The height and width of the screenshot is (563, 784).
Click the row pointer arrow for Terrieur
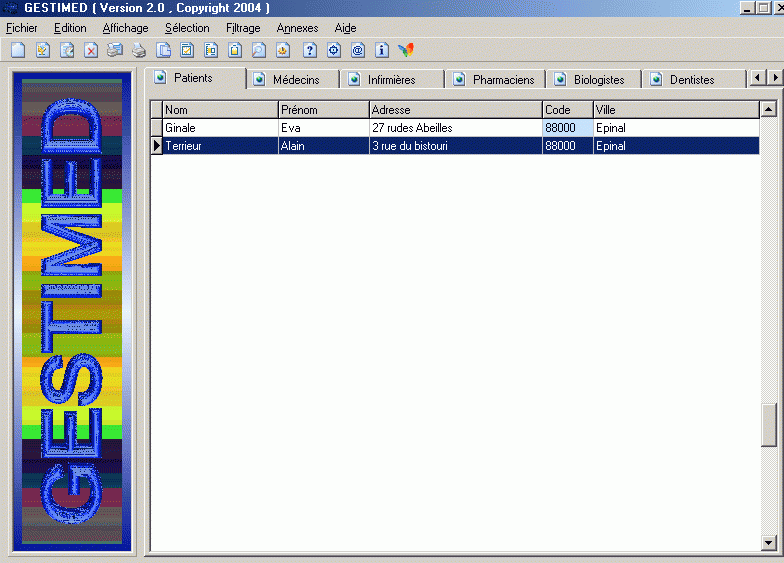point(156,146)
